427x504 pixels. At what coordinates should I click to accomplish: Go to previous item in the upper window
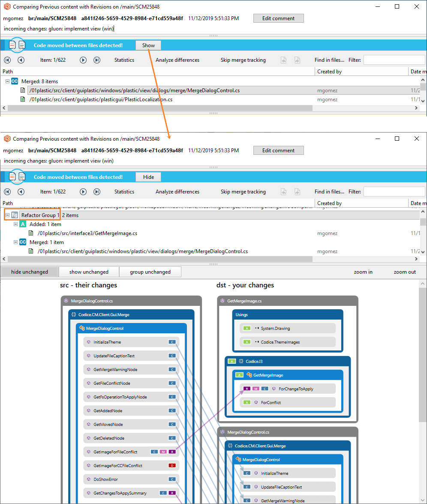coord(21,60)
